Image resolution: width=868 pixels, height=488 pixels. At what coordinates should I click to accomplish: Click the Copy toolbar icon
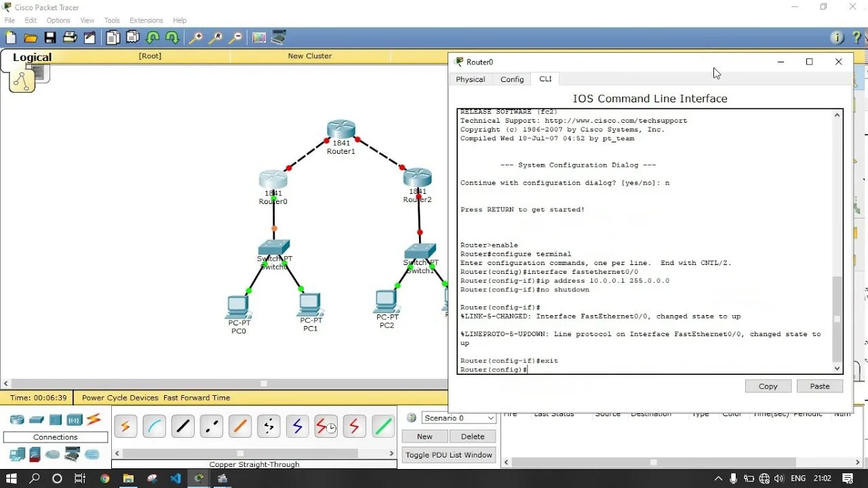click(x=113, y=38)
